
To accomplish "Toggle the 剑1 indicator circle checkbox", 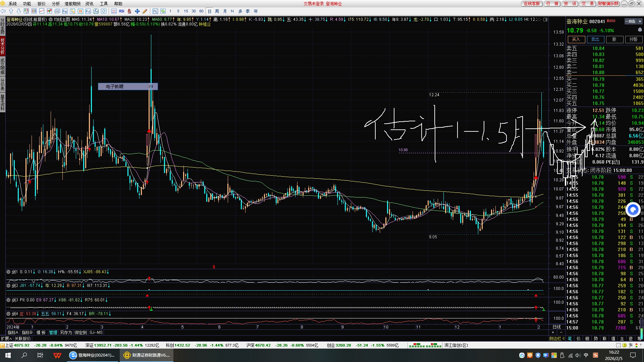I will 9,272.
